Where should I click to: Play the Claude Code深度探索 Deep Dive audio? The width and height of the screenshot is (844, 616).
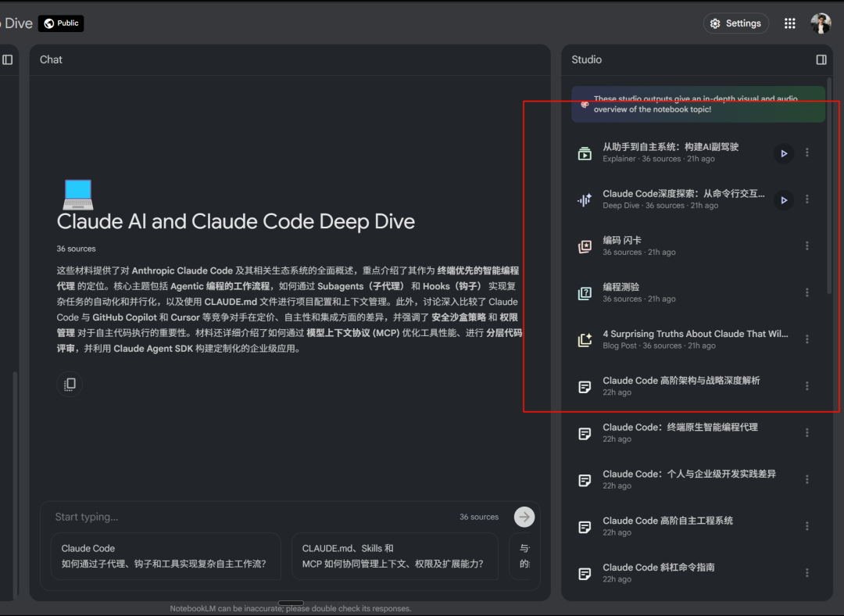pyautogui.click(x=784, y=200)
